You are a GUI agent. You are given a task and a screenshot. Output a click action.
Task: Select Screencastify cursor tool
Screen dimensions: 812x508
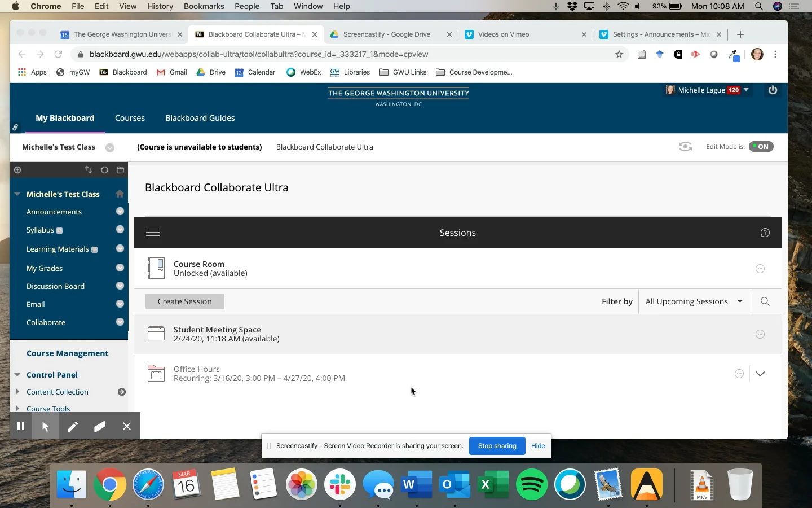(45, 426)
